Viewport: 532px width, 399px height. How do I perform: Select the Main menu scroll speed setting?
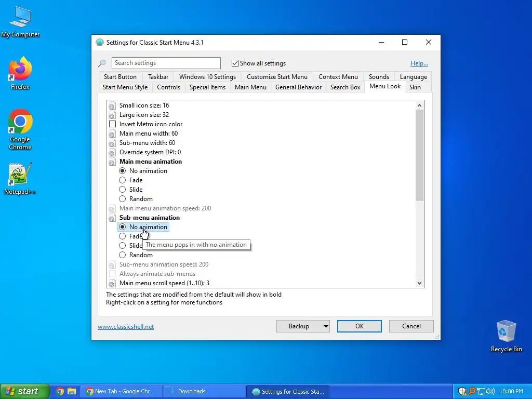[x=164, y=283]
